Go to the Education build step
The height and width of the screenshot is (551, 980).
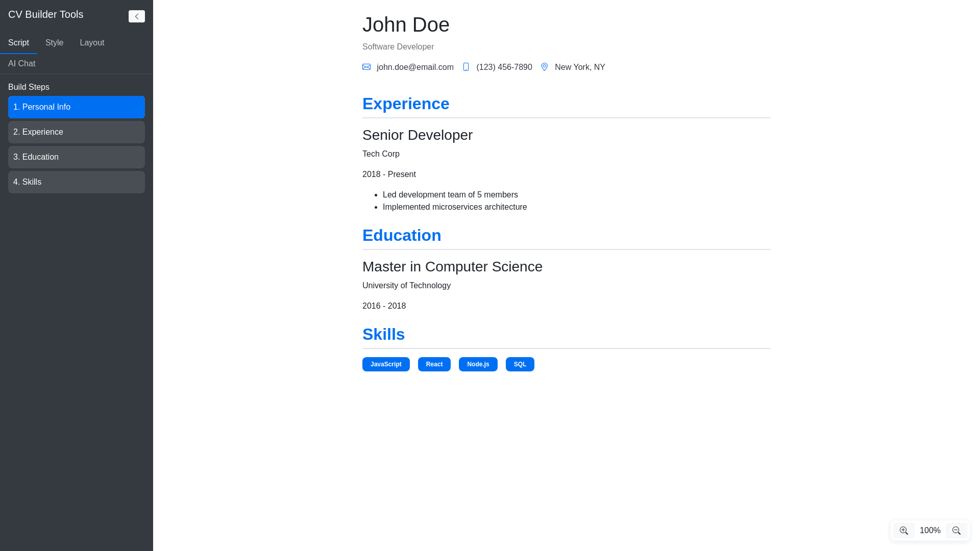coord(77,157)
